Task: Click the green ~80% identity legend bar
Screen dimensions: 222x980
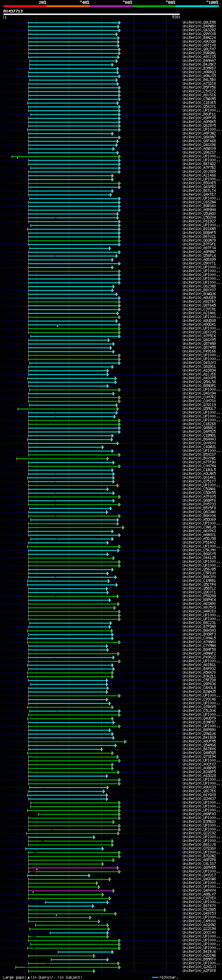Action: point(154,6)
